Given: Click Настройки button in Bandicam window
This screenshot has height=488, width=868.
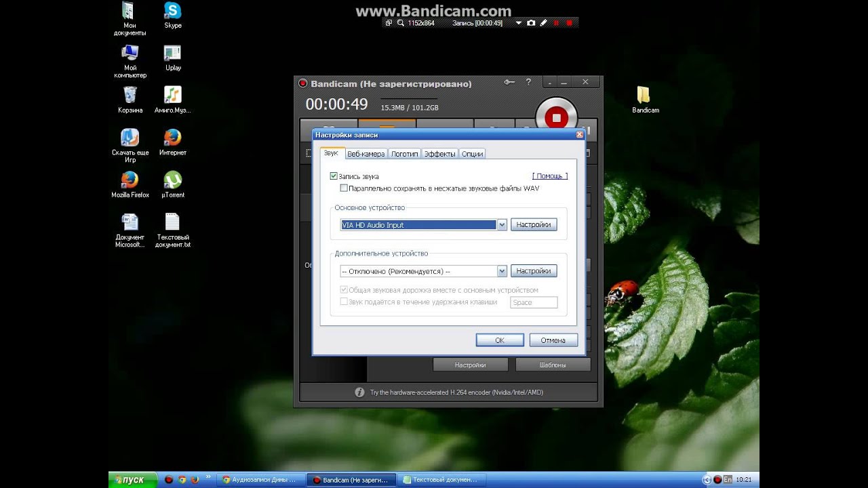Looking at the screenshot, I should point(470,365).
